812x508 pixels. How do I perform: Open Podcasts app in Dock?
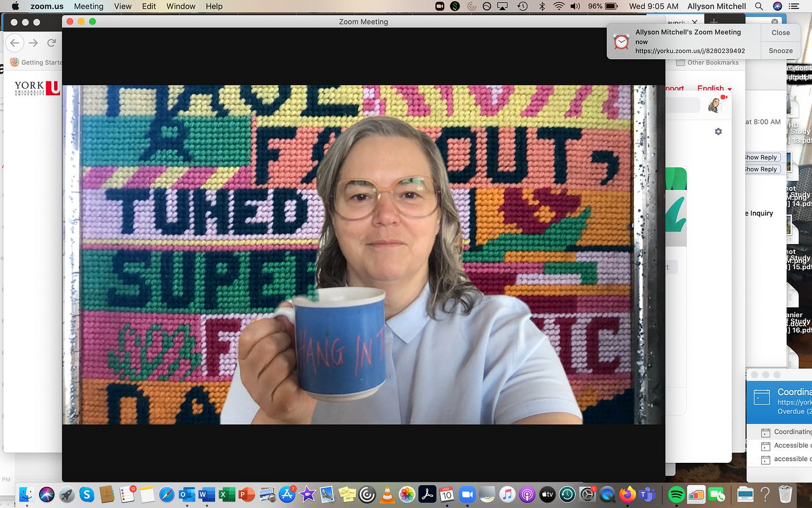pyautogui.click(x=527, y=494)
